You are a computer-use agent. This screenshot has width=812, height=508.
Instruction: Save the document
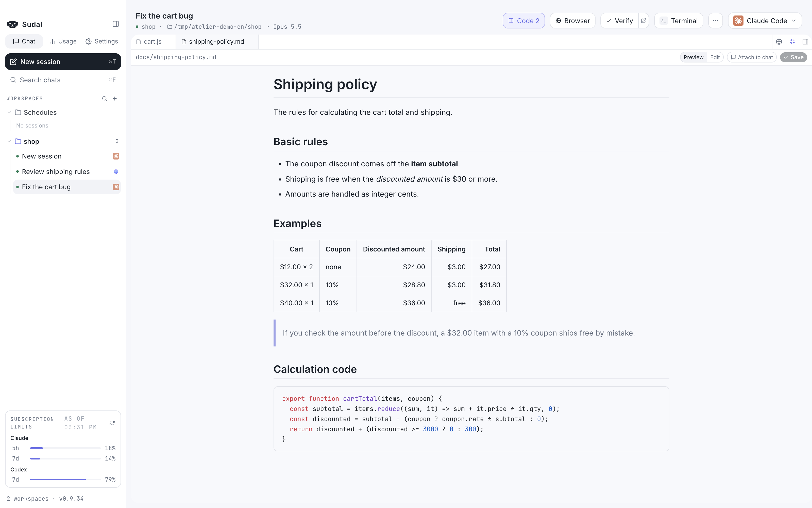pos(793,57)
